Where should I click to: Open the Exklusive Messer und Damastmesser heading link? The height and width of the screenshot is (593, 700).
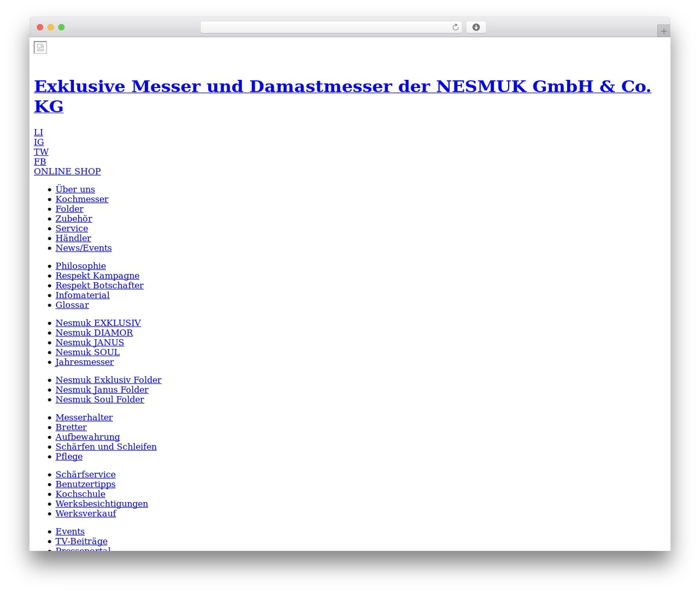342,96
